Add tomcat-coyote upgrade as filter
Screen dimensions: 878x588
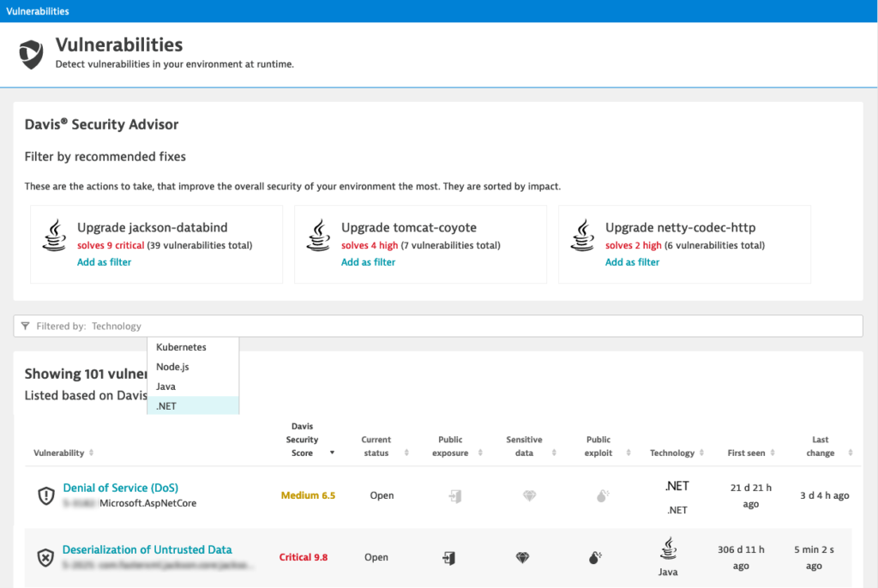369,262
